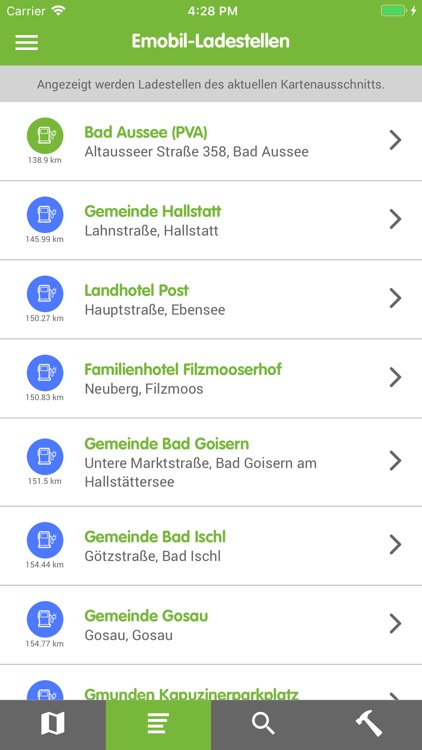The height and width of the screenshot is (750, 422).
Task: Open Gemeinde Bad Ischl chevron arrow
Action: coord(395,544)
